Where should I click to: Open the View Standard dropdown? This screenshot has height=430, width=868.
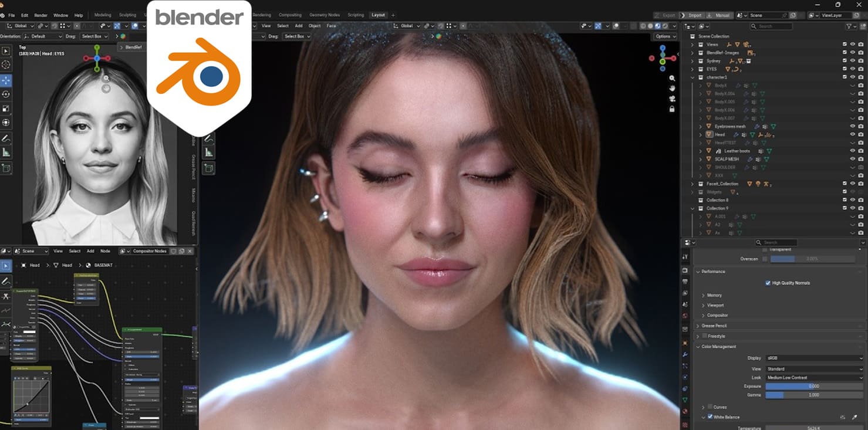tap(814, 369)
